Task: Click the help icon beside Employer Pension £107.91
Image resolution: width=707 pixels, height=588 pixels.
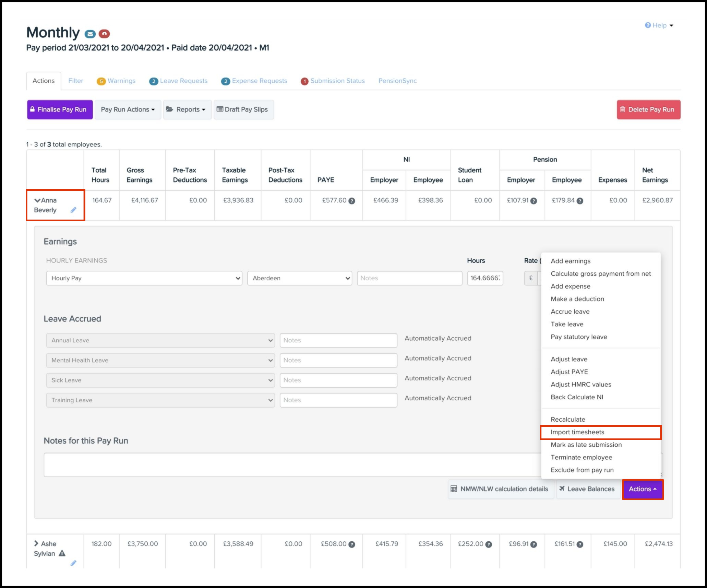Action: (x=534, y=201)
